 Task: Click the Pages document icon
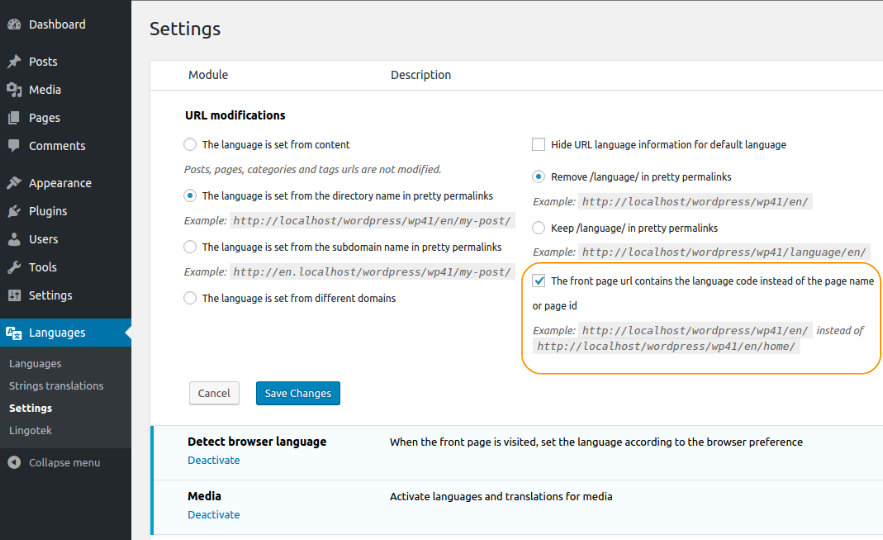click(14, 118)
